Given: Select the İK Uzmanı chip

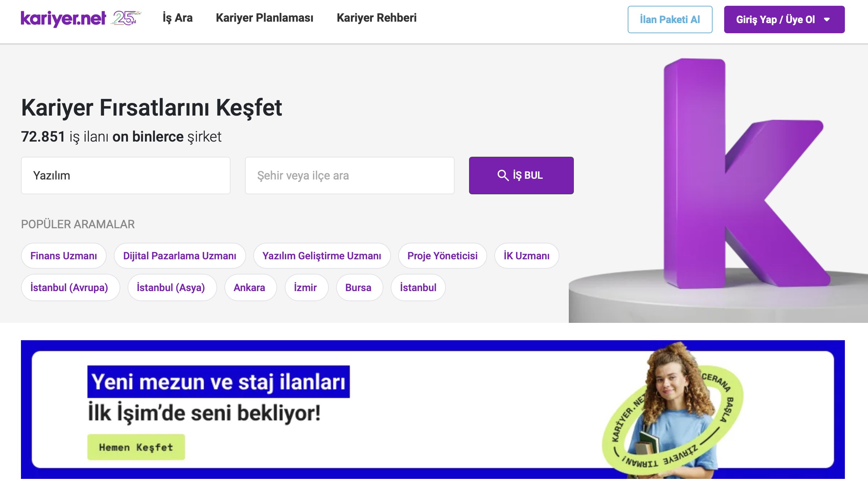Looking at the screenshot, I should 527,256.
